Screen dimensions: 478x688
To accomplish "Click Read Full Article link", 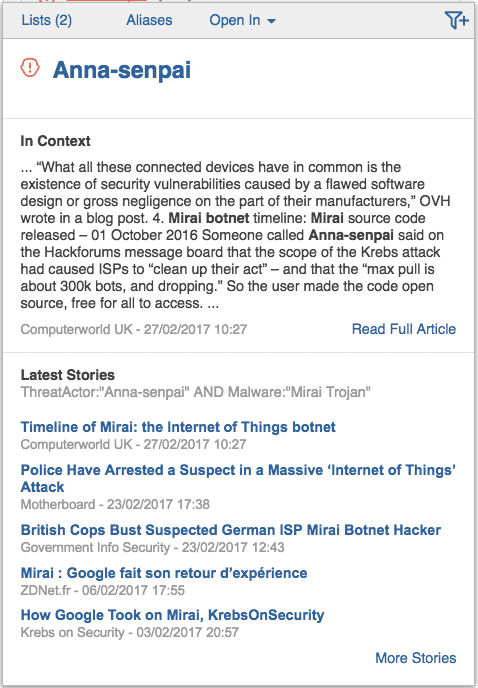I will (x=404, y=329).
